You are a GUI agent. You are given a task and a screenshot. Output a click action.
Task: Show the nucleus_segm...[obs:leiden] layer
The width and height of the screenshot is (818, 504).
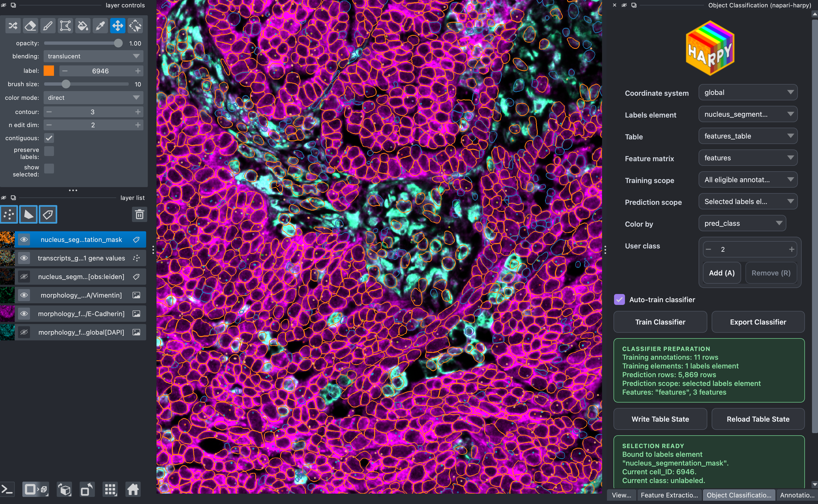click(24, 277)
